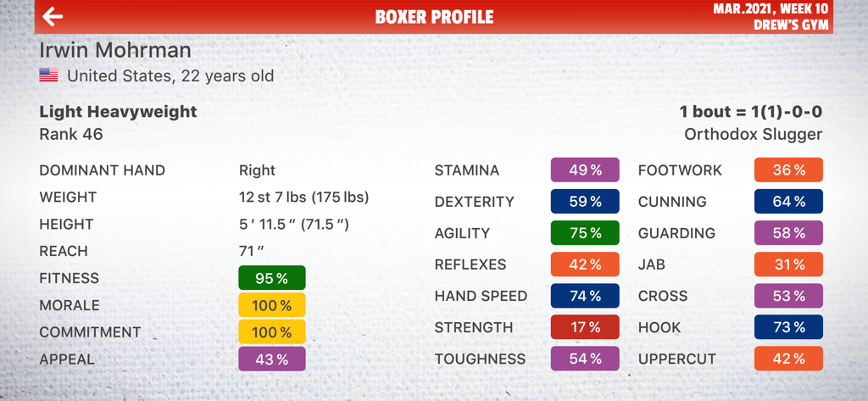Click the Commitment 100% badge
This screenshot has height=401, width=868.
(271, 332)
